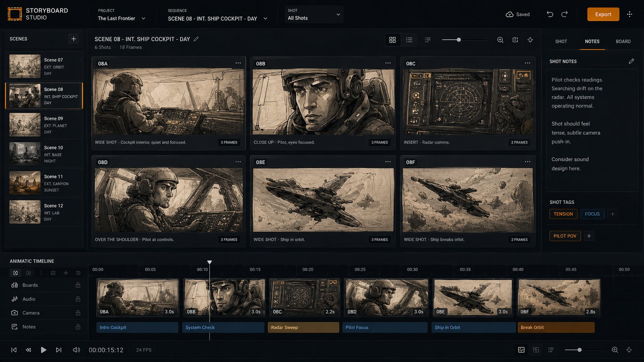This screenshot has width=644, height=362.
Task: Toggle the lock on the Notes track
Action: coord(78,327)
